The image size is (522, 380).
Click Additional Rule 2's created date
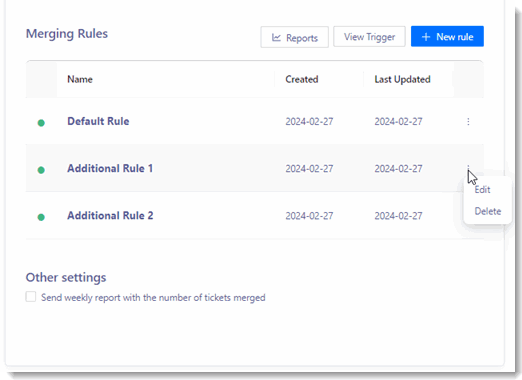tap(309, 216)
